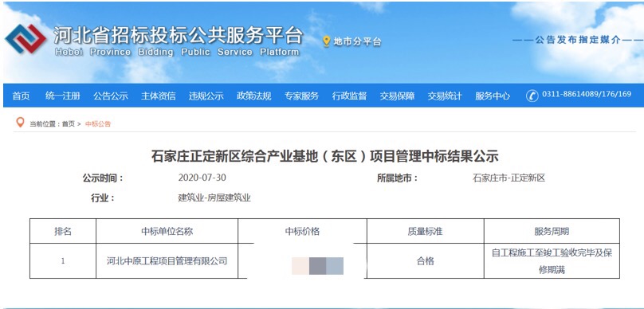Click the 质量标准 column header
The height and width of the screenshot is (309, 644).
425,231
